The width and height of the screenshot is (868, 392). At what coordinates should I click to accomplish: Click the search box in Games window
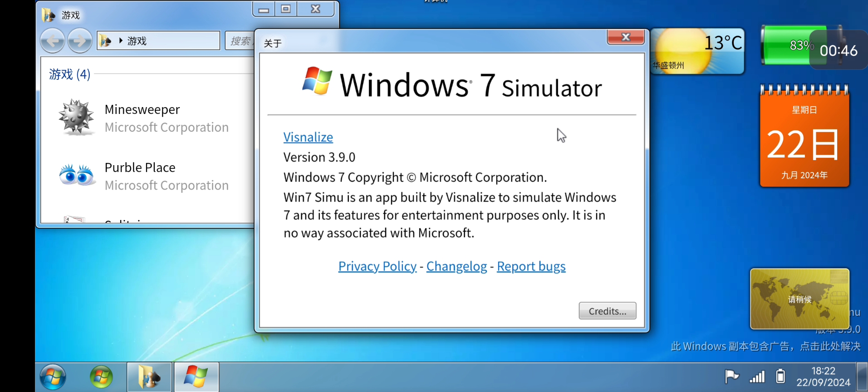[x=240, y=41]
